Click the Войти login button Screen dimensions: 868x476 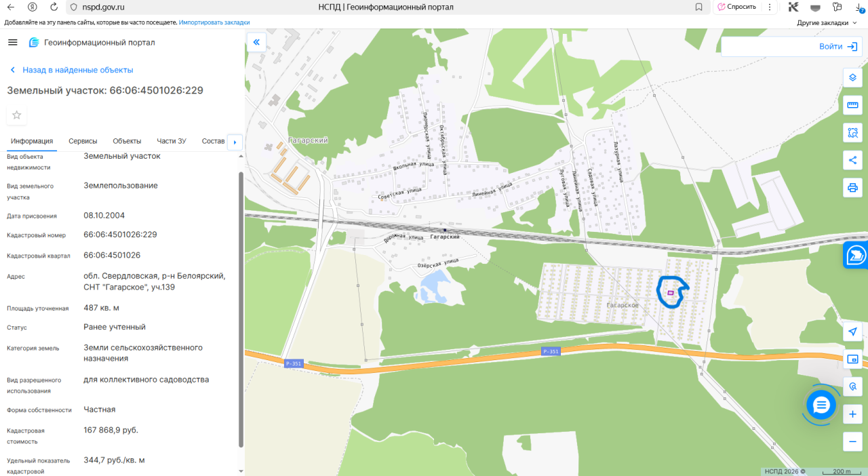click(x=838, y=47)
